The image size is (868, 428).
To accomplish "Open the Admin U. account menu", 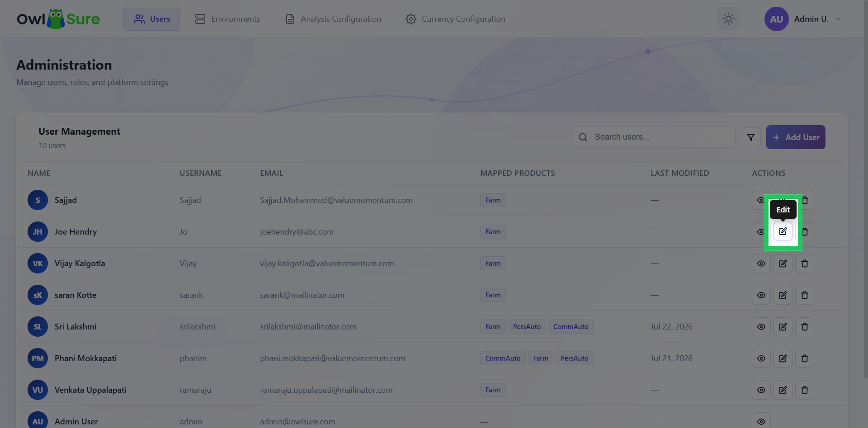I will pyautogui.click(x=803, y=19).
